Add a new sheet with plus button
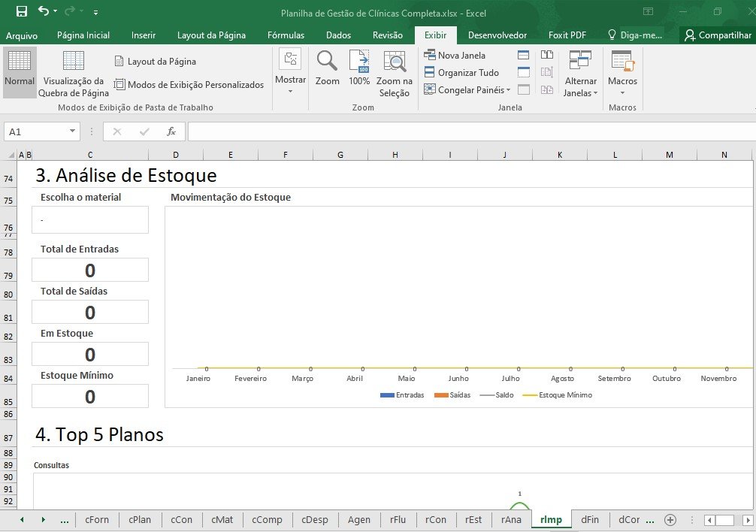 click(670, 519)
